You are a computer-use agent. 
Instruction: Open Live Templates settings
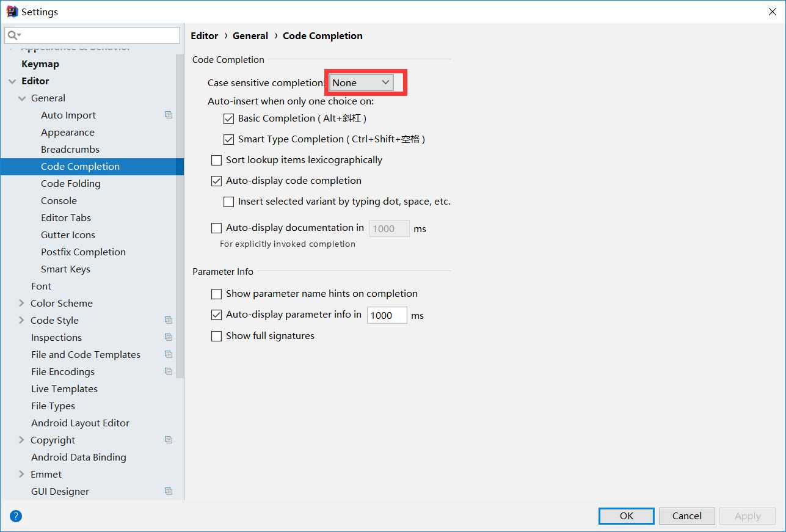tap(64, 388)
